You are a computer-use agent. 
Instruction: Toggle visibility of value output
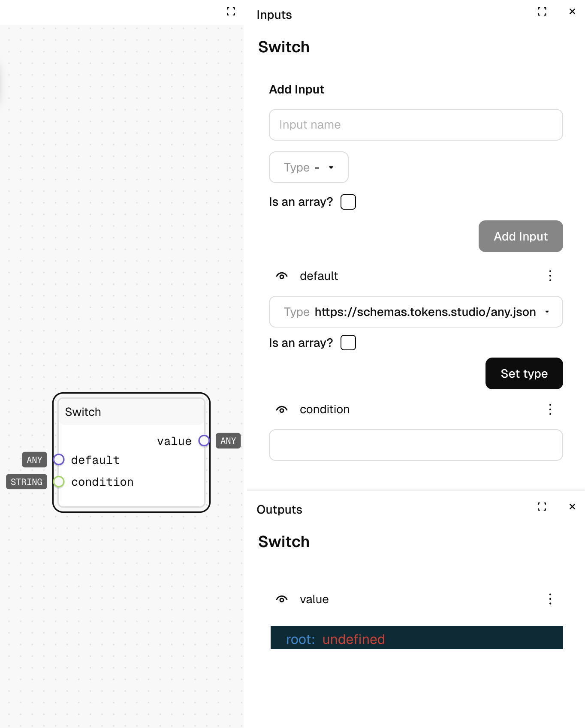(282, 599)
